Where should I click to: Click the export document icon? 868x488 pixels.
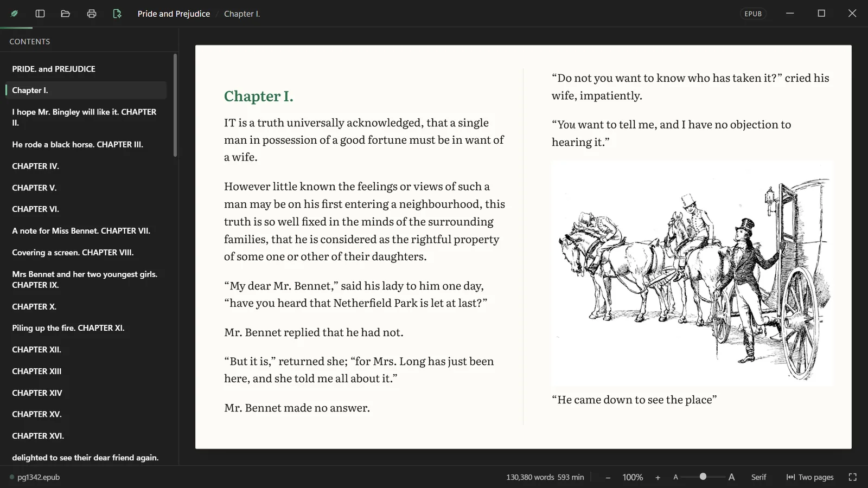click(x=117, y=14)
